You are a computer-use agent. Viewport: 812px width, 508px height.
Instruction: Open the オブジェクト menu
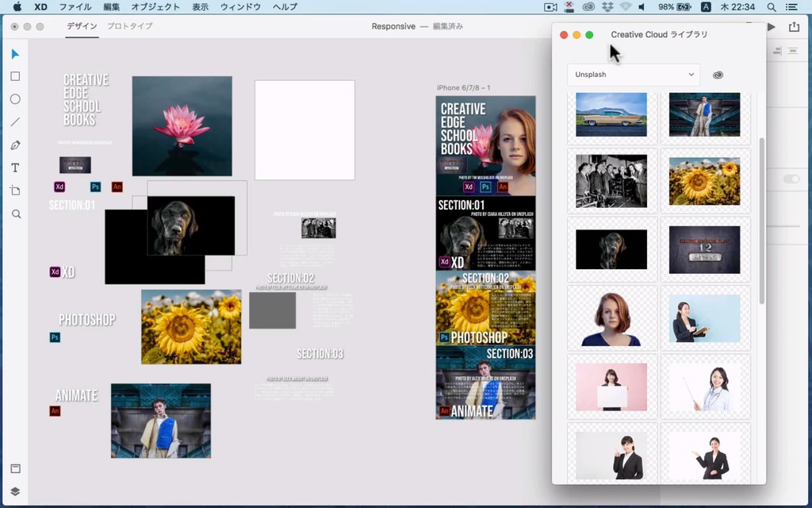click(155, 6)
